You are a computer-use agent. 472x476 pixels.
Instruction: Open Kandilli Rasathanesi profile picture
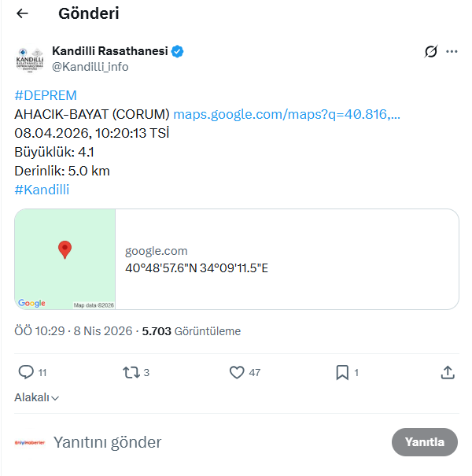pos(31,60)
